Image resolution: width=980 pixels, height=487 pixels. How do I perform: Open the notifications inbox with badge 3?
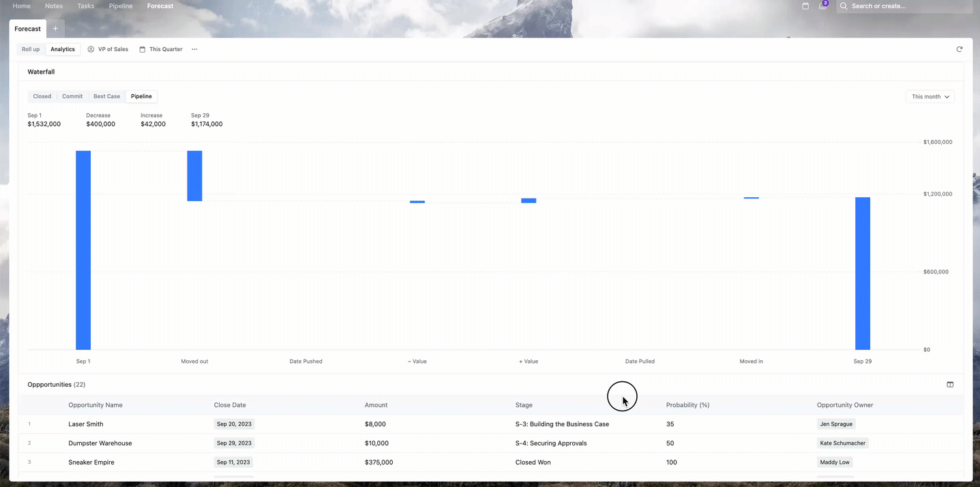tap(822, 5)
